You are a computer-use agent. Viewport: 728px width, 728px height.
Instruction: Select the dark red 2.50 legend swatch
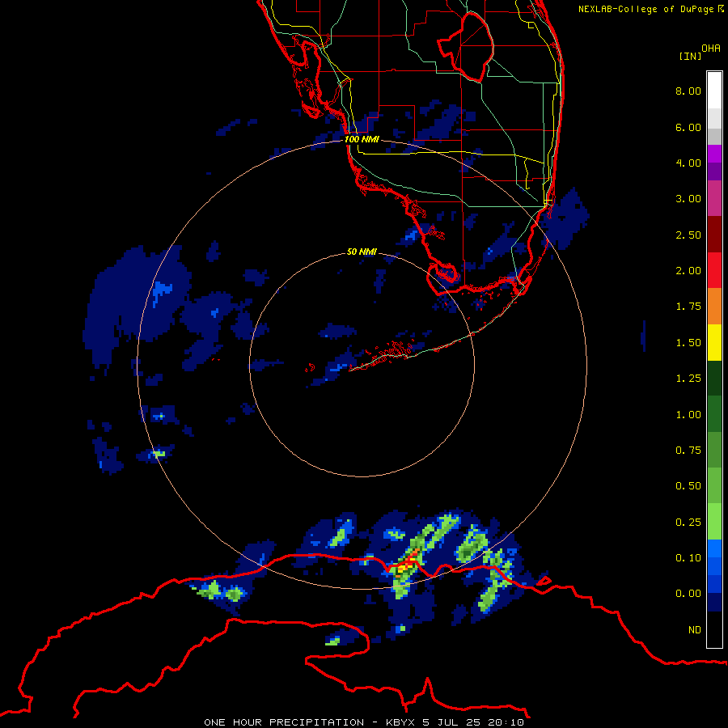tap(714, 235)
